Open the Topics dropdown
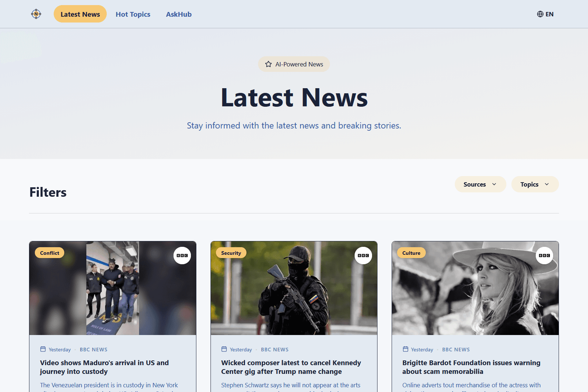 click(535, 184)
